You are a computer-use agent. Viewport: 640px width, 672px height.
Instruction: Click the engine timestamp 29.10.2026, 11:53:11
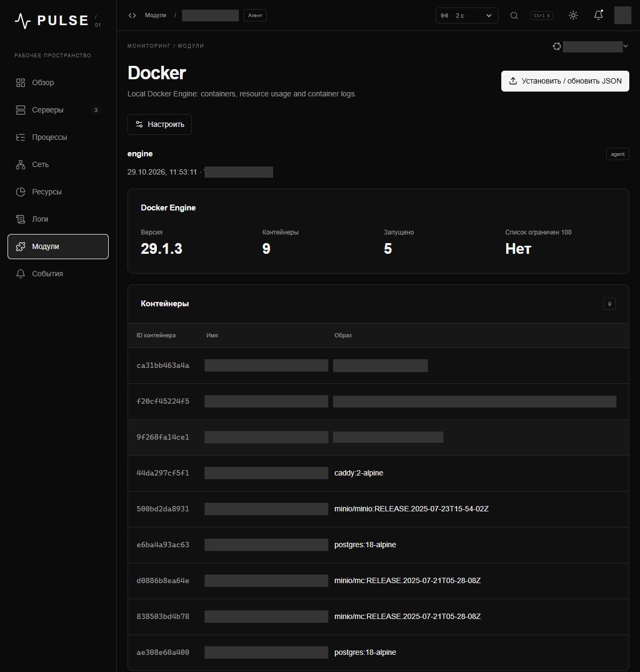tap(162, 172)
